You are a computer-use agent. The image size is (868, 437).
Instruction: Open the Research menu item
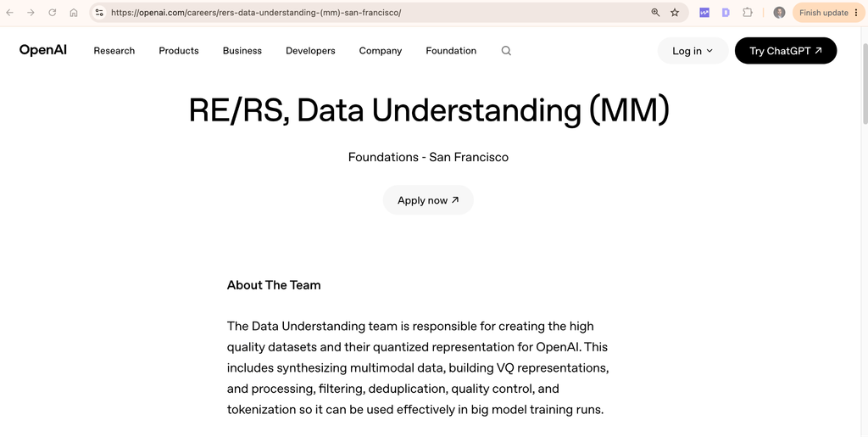114,50
